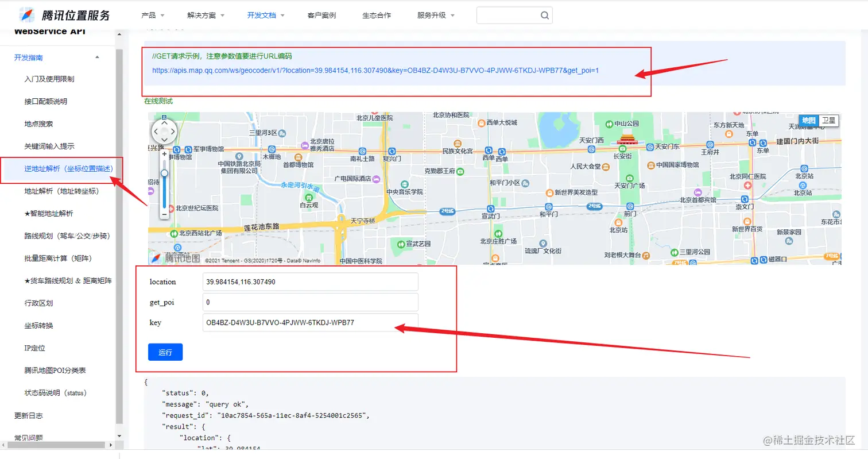868x459 pixels.
Task: Open the 服务升级 dropdown menu
Action: point(436,16)
